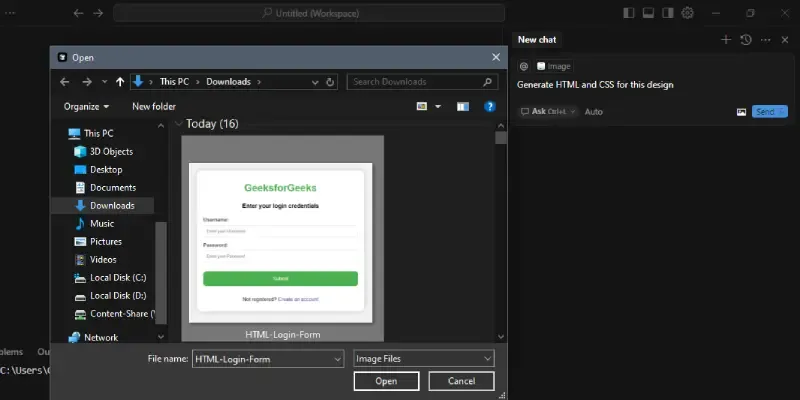Toggle AI pane layout icon
Screen dimensions: 800x400
(x=667, y=13)
